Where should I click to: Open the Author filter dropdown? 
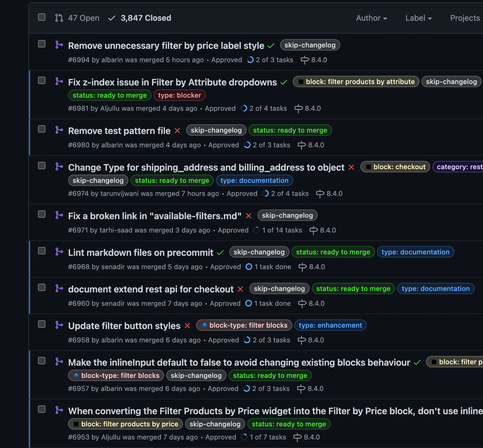371,18
